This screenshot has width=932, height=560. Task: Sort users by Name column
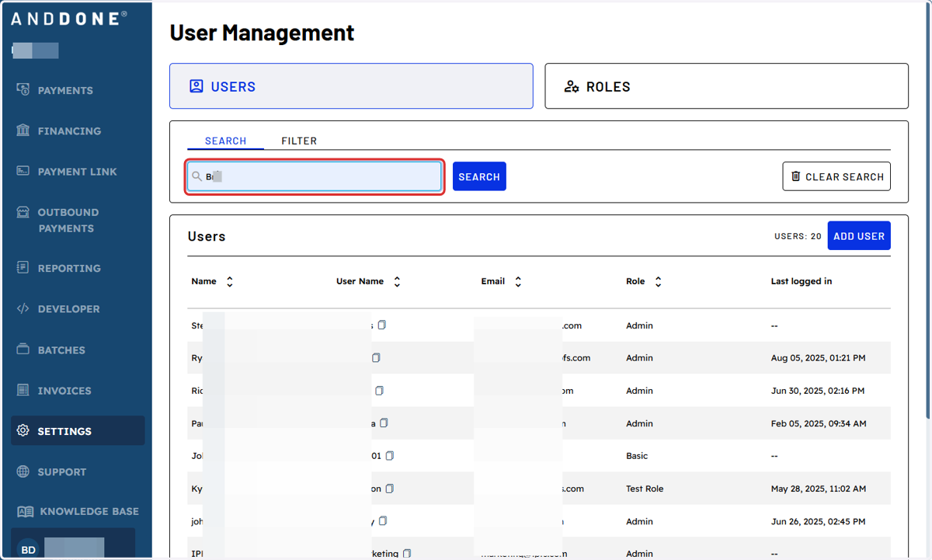(230, 282)
